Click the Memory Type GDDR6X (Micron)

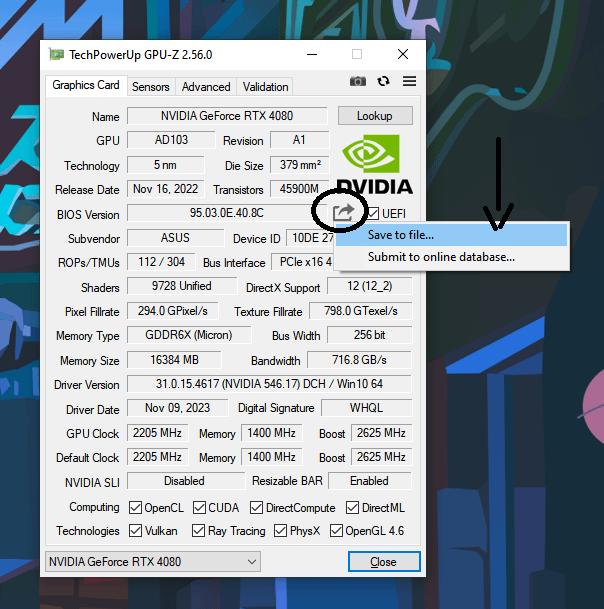pyautogui.click(x=189, y=335)
